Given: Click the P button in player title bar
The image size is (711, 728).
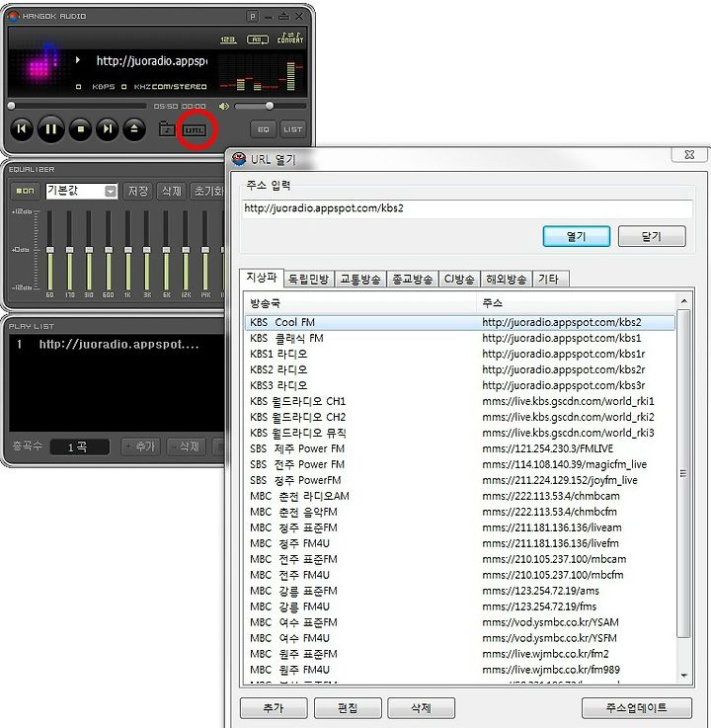Looking at the screenshot, I should pos(253,17).
